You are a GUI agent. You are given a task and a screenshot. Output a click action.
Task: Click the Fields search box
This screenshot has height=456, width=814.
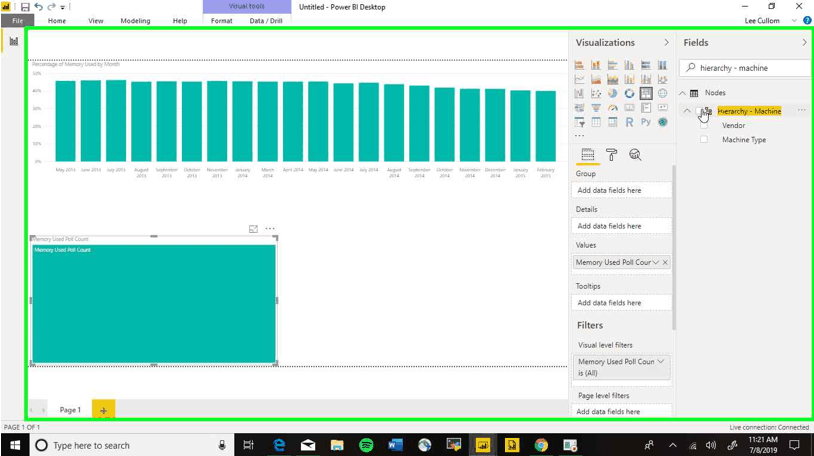pos(745,68)
